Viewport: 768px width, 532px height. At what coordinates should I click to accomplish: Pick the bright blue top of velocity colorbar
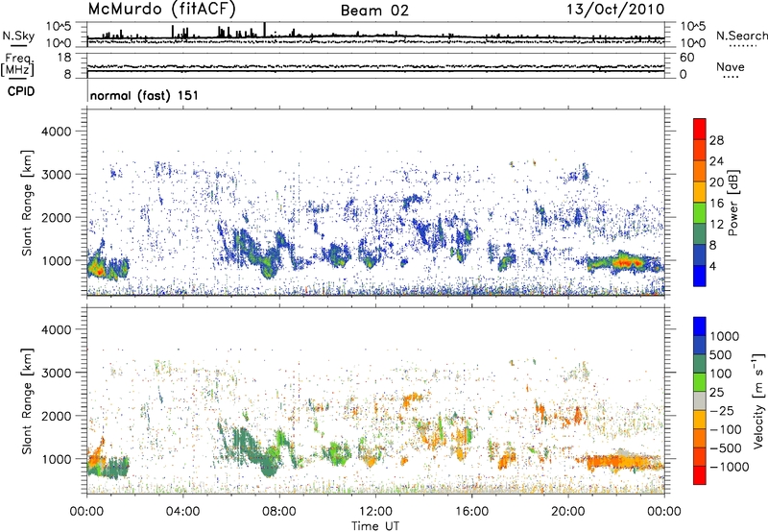tap(700, 326)
